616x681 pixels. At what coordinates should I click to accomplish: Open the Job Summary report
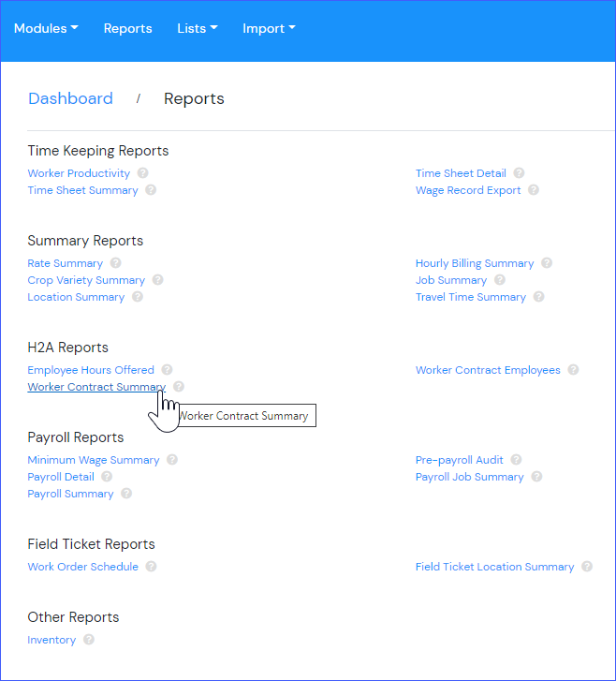point(451,280)
